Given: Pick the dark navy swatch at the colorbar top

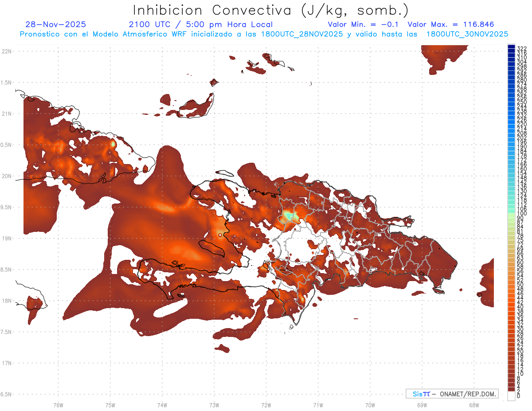Looking at the screenshot, I should point(512,47).
